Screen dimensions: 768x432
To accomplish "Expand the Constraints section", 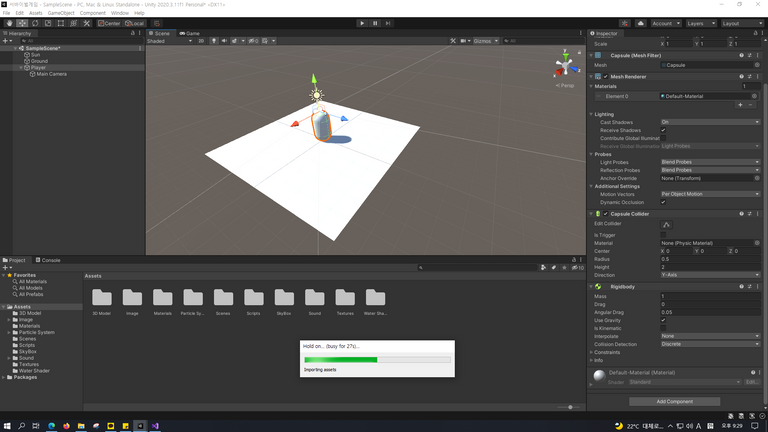I will [591, 352].
